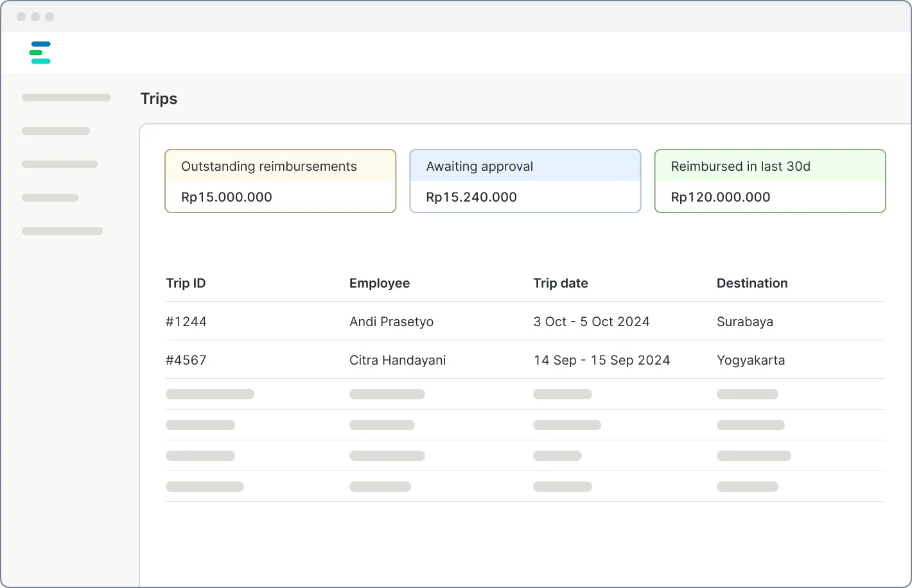Open the Outstanding reimbursements card

pos(281,181)
